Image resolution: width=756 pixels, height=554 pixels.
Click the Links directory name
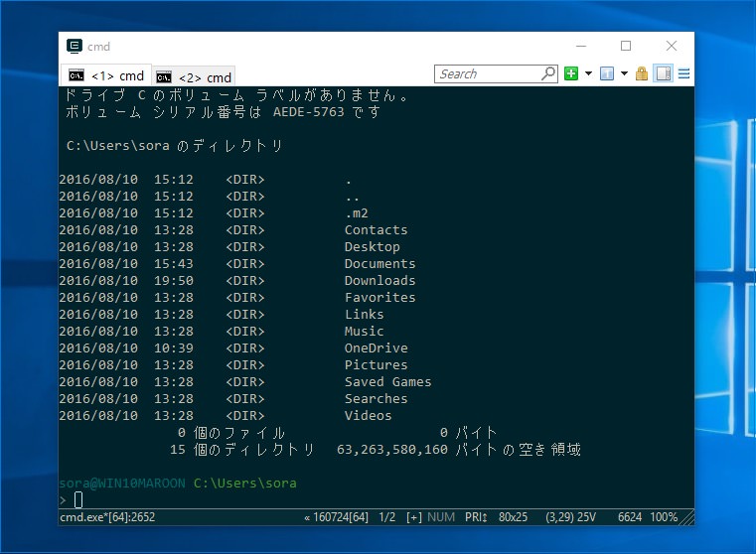(364, 315)
